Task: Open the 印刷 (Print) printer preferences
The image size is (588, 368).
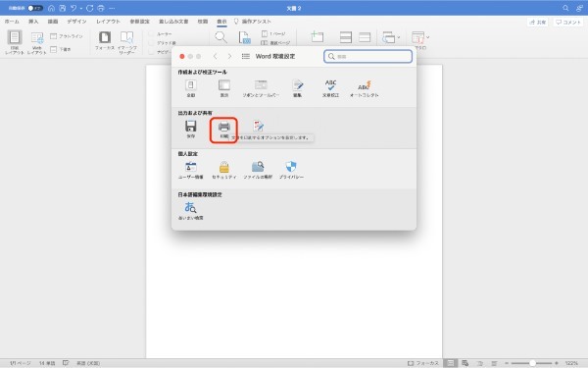Action: tap(223, 127)
